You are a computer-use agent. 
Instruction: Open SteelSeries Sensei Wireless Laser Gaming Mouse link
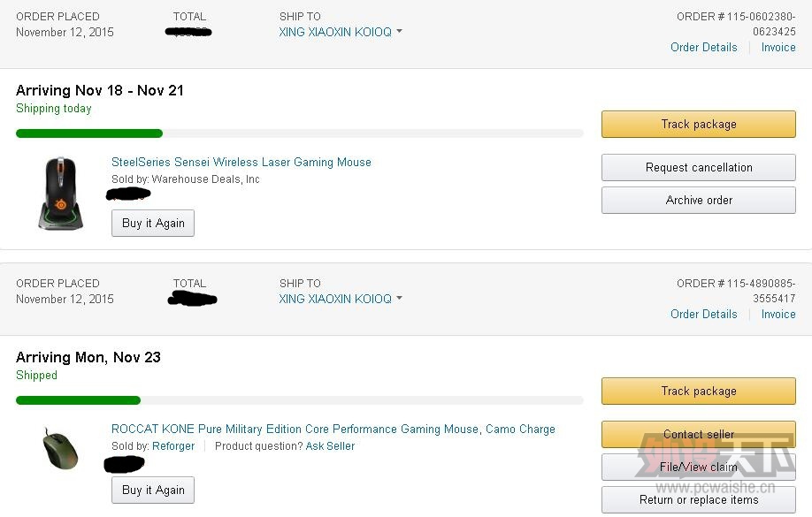[x=241, y=163]
